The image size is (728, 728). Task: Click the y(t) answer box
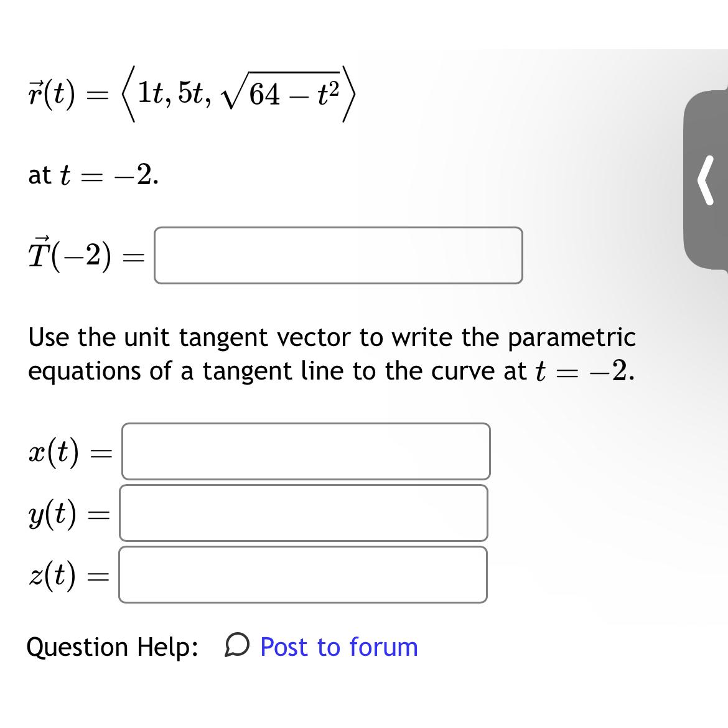[302, 512]
